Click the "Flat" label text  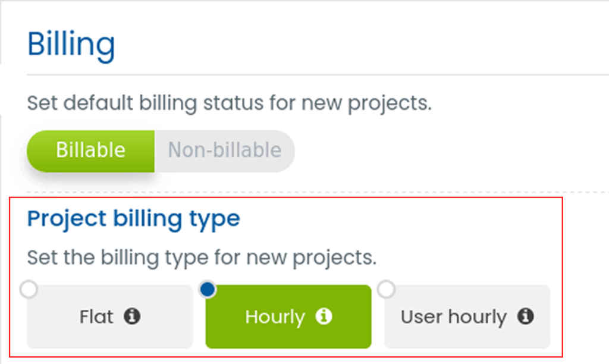tap(96, 317)
